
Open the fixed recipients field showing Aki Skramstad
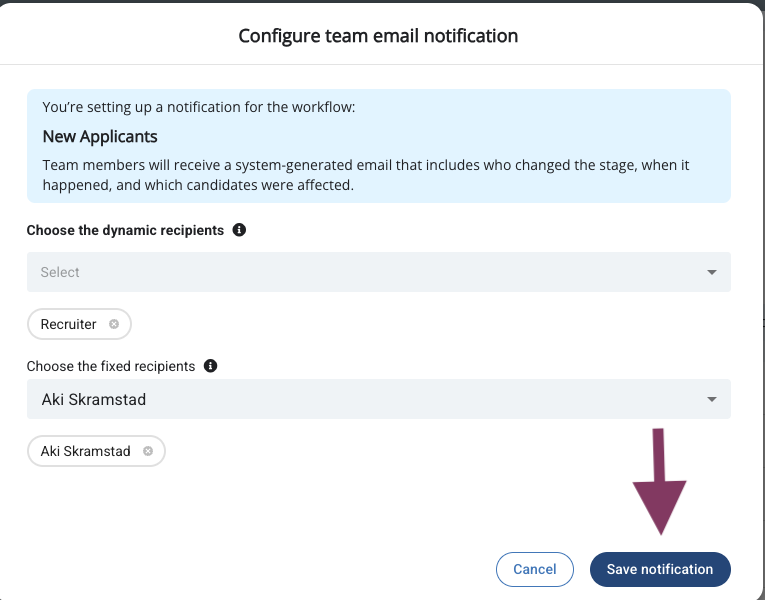360,400
